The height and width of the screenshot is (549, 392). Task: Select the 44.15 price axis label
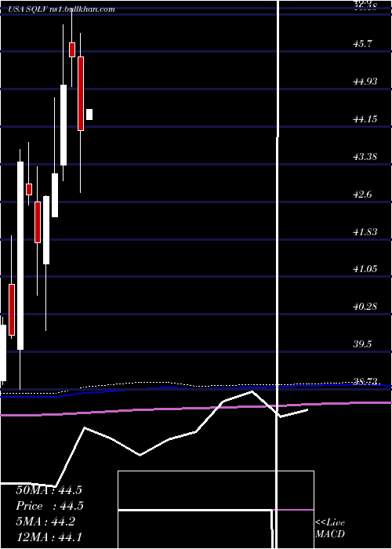tap(365, 119)
